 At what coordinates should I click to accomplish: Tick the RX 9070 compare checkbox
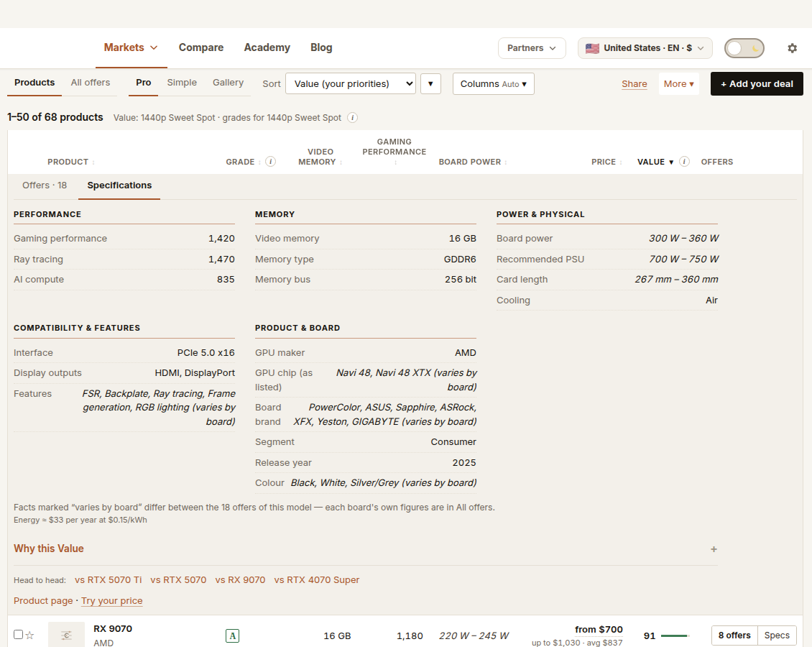click(x=18, y=635)
